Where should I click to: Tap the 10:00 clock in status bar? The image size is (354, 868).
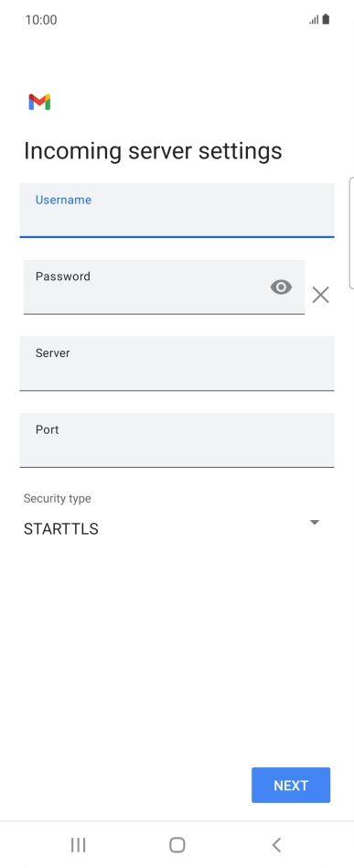(41, 20)
